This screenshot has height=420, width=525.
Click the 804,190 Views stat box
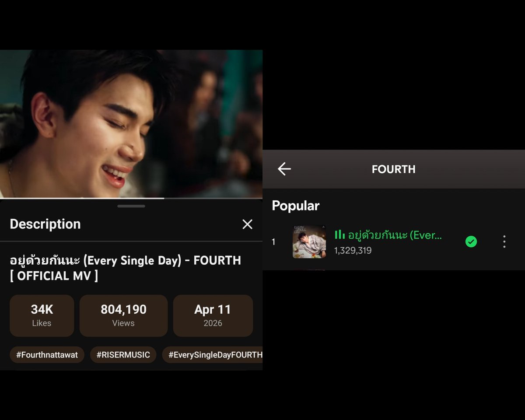coord(123,315)
